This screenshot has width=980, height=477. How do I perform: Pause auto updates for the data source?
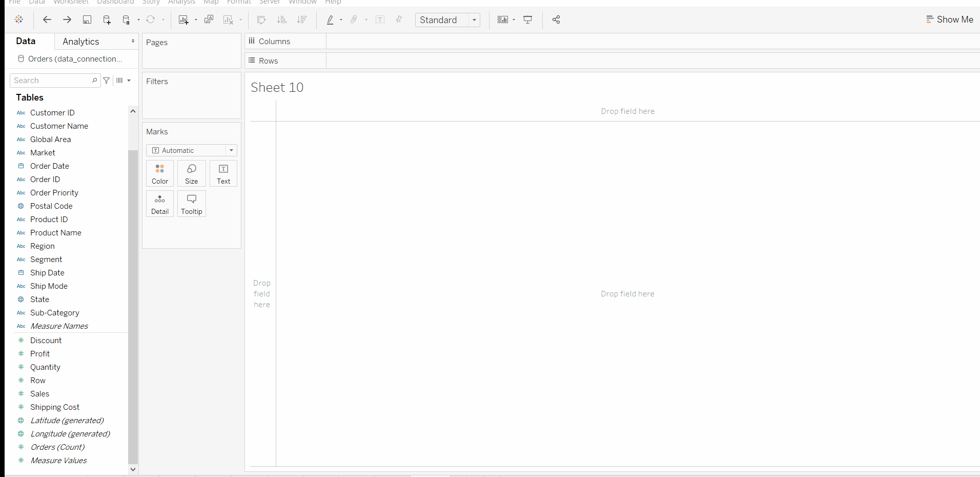[126, 19]
